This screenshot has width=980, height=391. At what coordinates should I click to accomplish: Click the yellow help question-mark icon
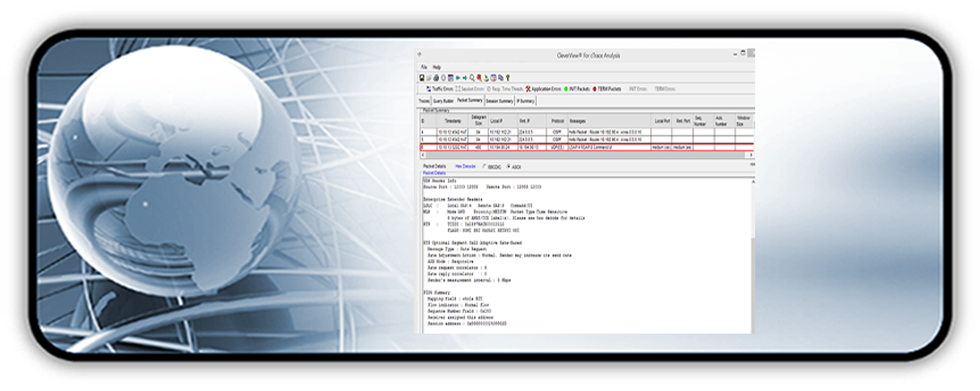tap(508, 78)
